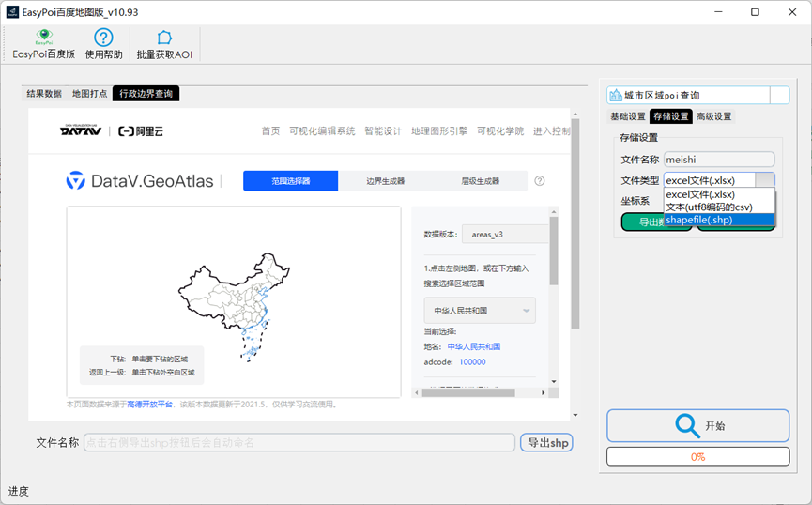This screenshot has width=812, height=505.
Task: Open 可视化编辑系统 nav item
Action: [322, 131]
